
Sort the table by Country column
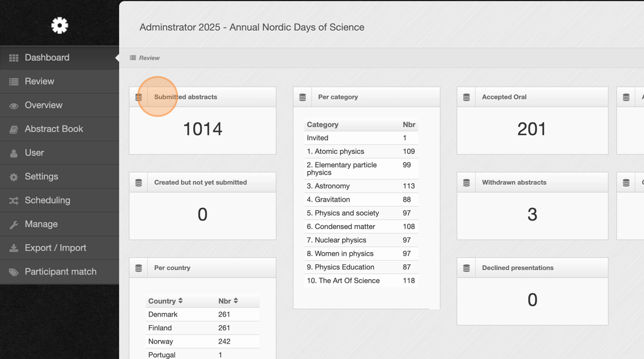166,301
